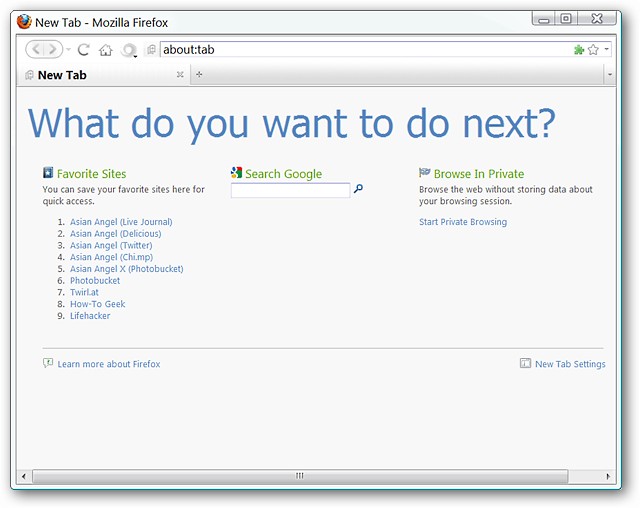Click the Browse In Private mask icon
This screenshot has height=508, width=640.
(424, 172)
